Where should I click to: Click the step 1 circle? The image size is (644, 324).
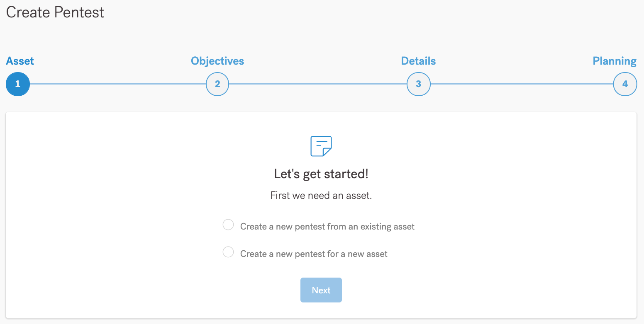[17, 84]
